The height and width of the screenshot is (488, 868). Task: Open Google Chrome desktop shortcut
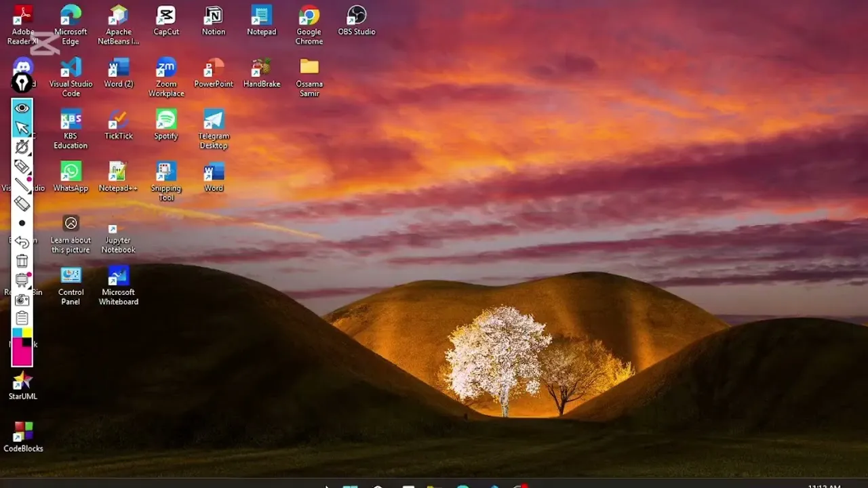[x=309, y=25]
